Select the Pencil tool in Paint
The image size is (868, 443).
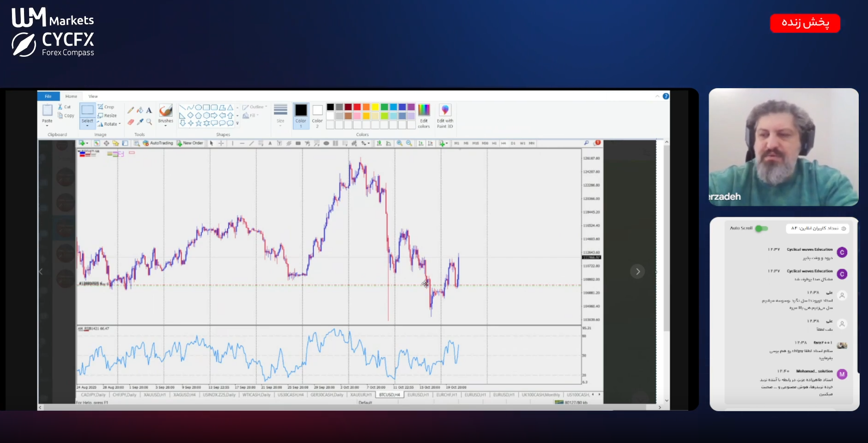point(131,110)
